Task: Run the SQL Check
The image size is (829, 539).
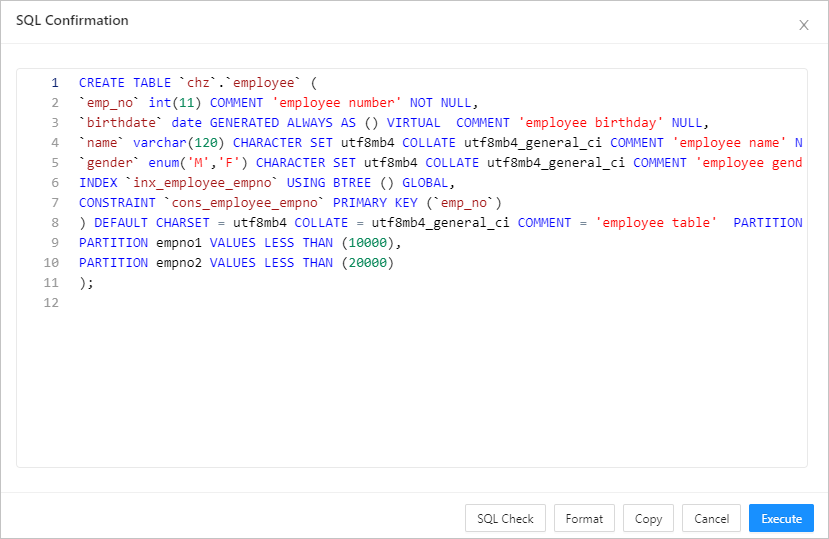Action: point(505,518)
